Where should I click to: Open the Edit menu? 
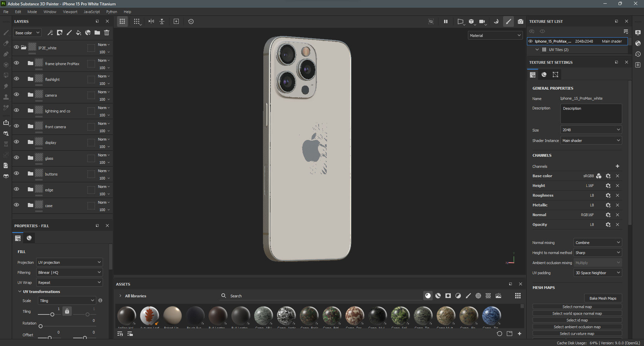pyautogui.click(x=18, y=12)
